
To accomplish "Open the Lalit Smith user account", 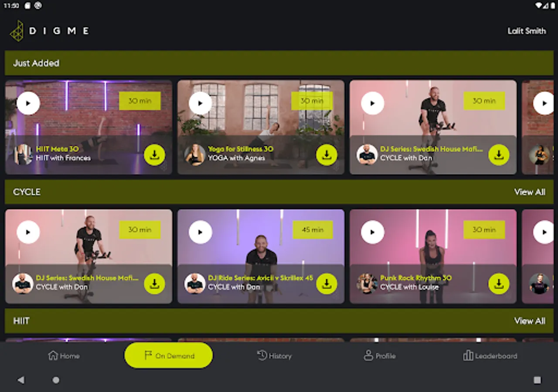I will point(527,31).
